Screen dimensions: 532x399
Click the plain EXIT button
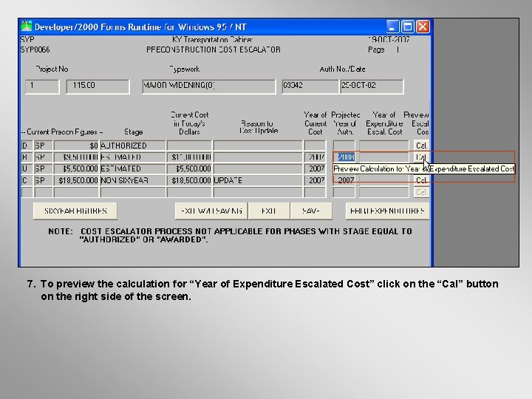point(269,211)
